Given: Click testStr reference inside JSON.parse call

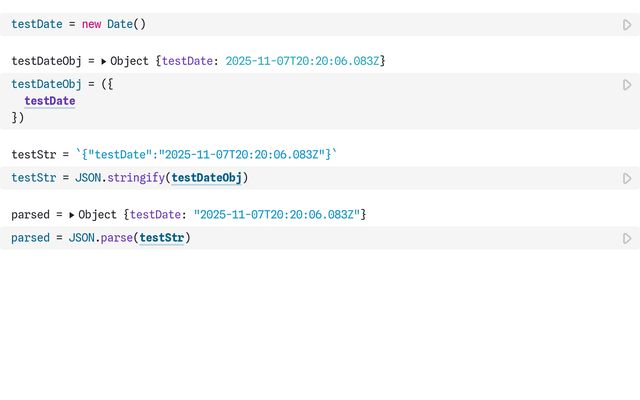Looking at the screenshot, I should click(x=161, y=238).
